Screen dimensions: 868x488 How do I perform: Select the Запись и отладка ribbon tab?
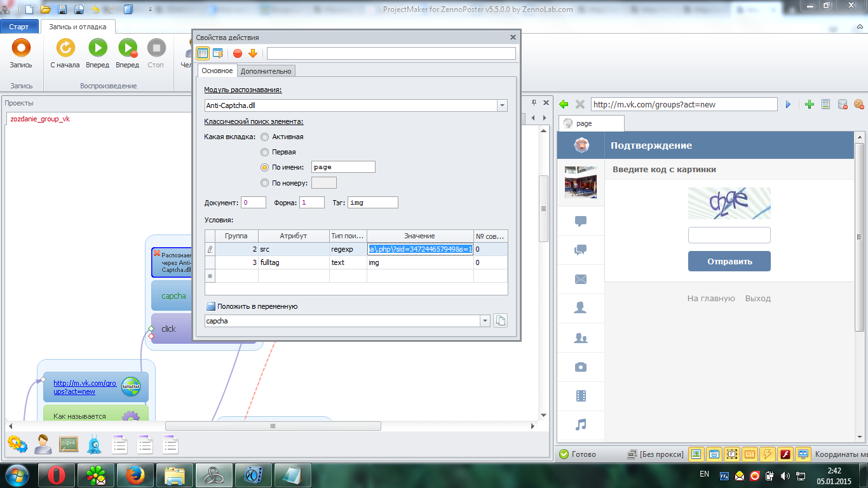(x=78, y=27)
